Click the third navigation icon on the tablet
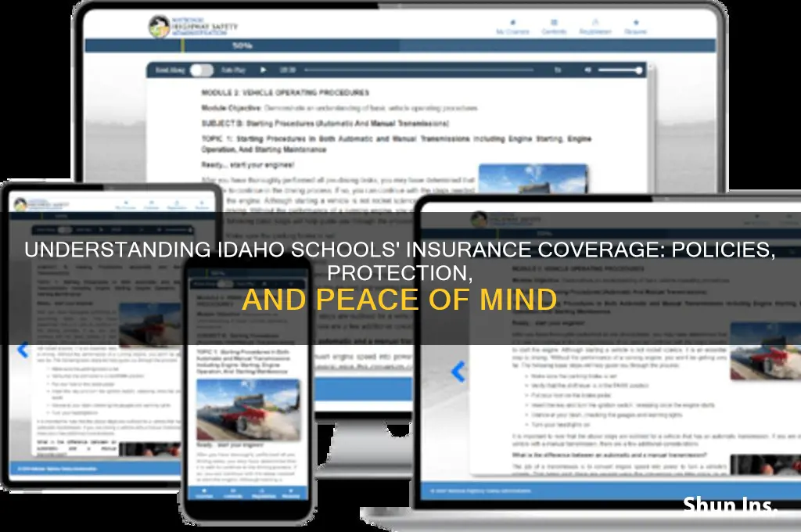Viewport: 801px width, 532px height. [177, 206]
